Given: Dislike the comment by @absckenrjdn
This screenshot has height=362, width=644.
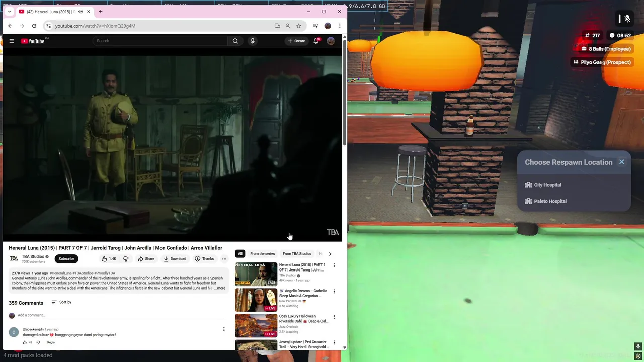Looking at the screenshot, I should coord(38,342).
